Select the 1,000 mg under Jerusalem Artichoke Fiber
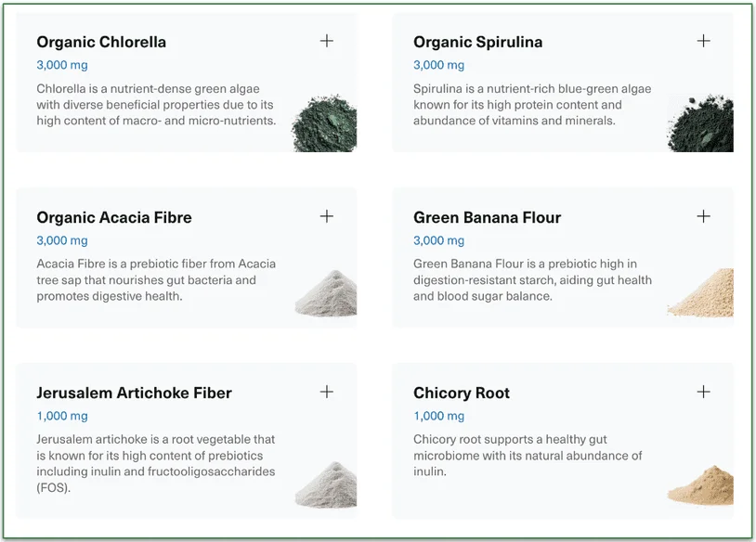 (61, 416)
